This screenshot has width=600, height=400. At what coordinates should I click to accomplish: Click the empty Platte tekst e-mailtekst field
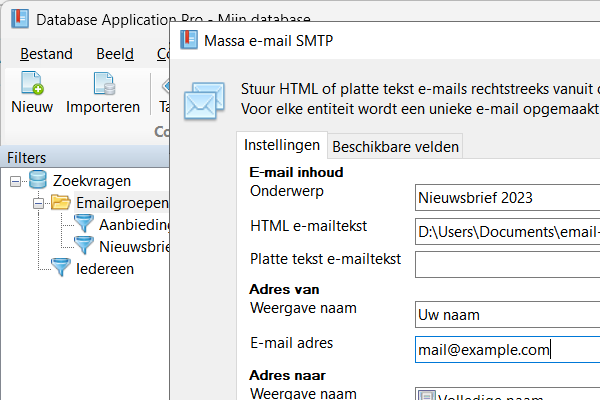coord(507,265)
